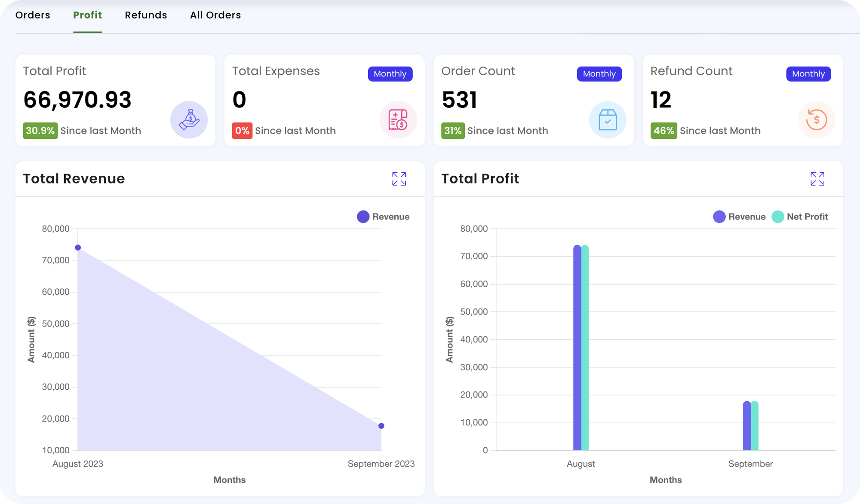Click the September 2023 revenue data point
Viewport: 860px width, 504px height.
point(381,426)
